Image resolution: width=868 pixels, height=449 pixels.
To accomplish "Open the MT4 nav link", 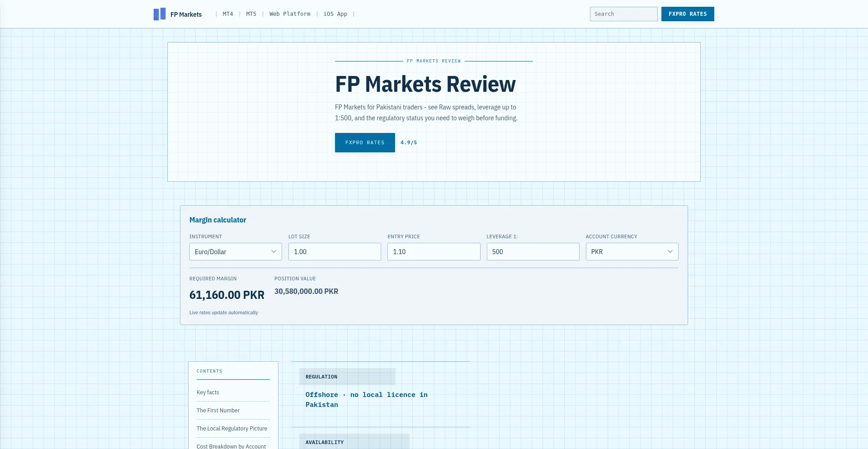I will pyautogui.click(x=228, y=14).
